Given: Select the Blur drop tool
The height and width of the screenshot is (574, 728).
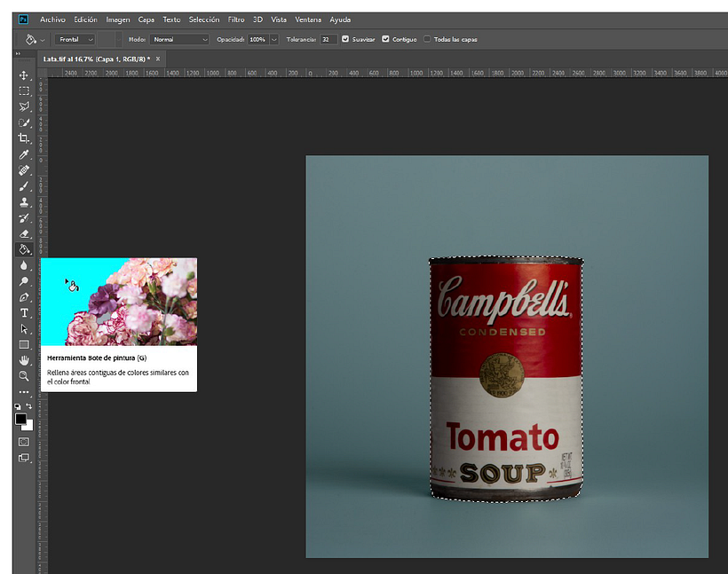Looking at the screenshot, I should point(24,265).
